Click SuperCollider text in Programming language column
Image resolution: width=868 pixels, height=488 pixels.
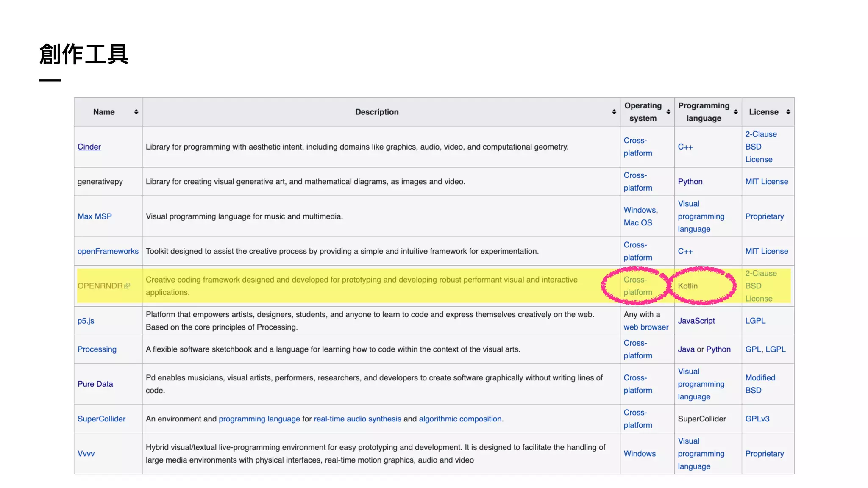702,419
